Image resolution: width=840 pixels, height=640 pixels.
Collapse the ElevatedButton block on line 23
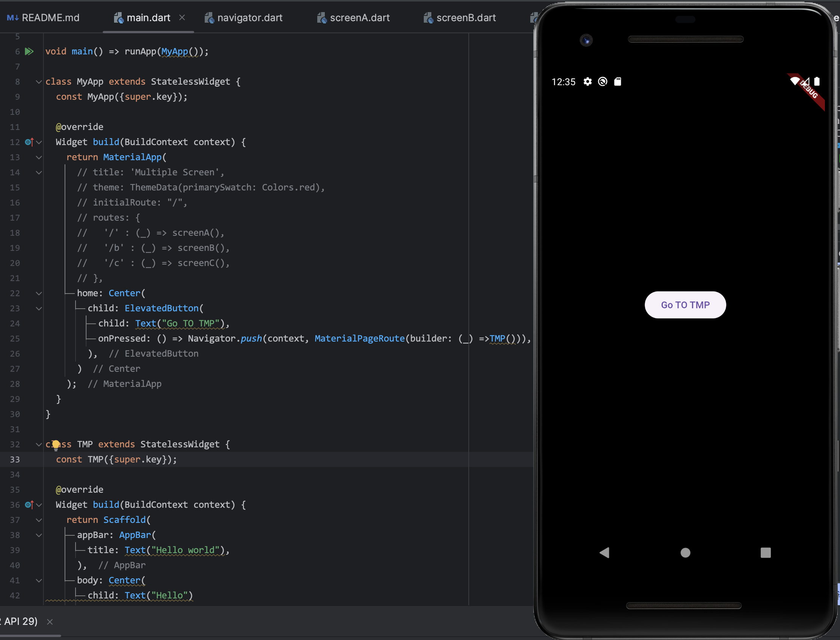coord(39,309)
